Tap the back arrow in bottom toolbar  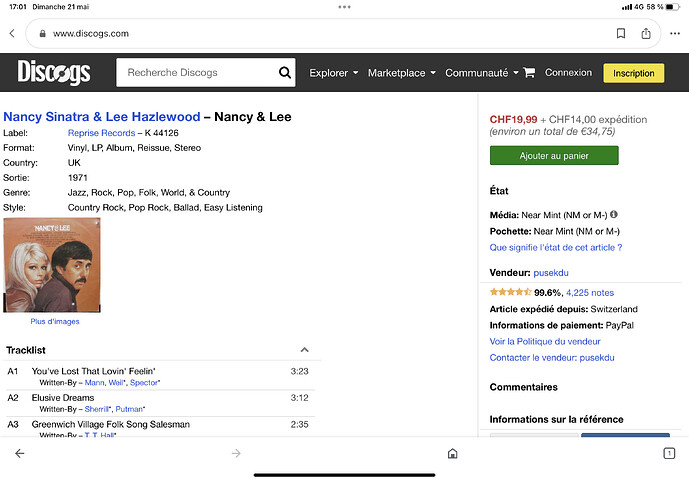point(20,453)
